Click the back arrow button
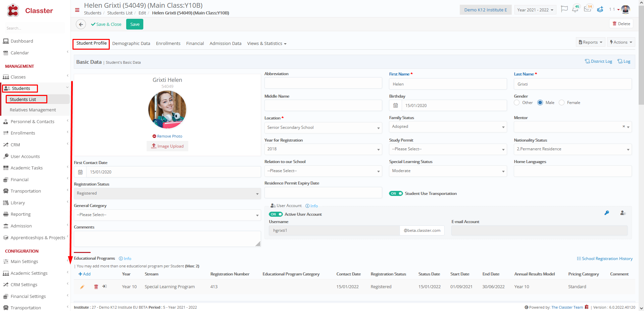This screenshot has width=644, height=311. tap(81, 24)
